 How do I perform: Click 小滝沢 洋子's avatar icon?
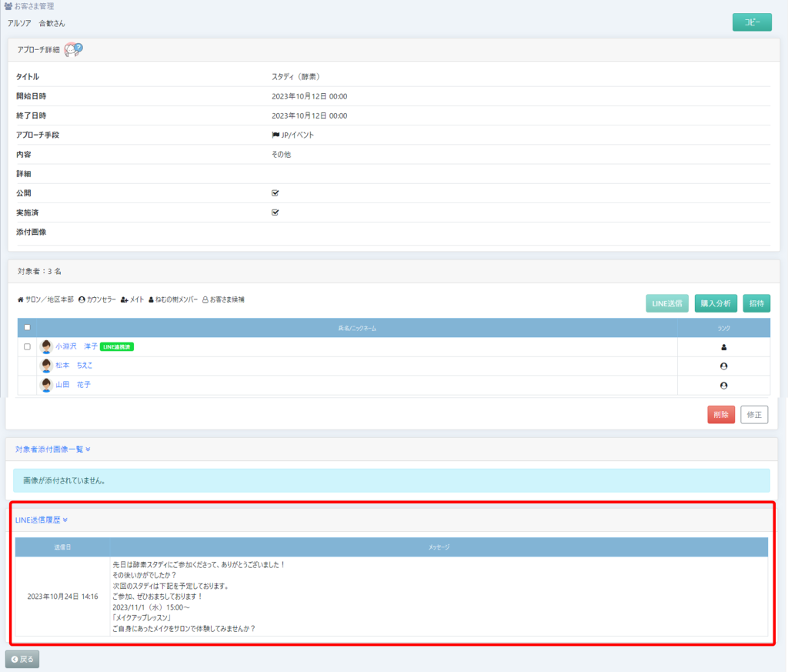46,347
